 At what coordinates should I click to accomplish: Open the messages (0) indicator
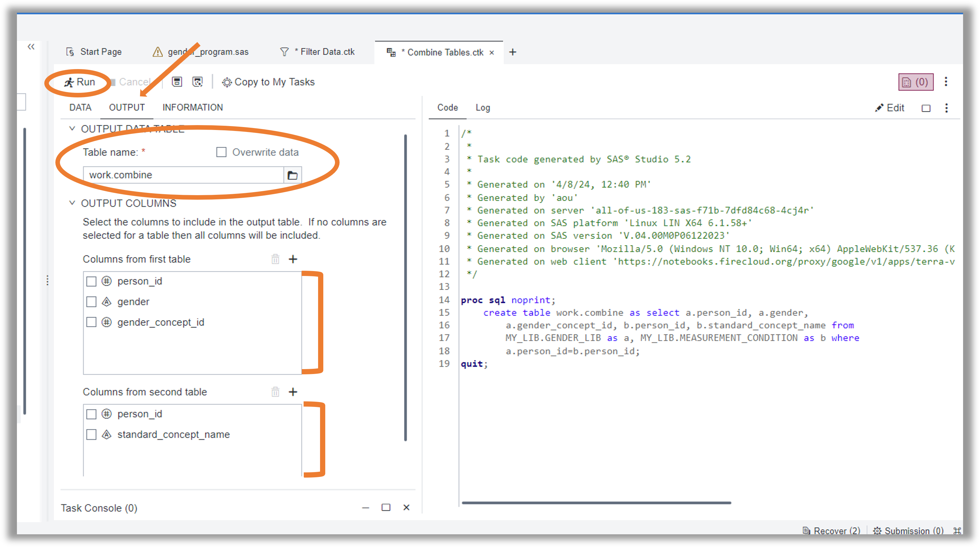click(x=916, y=82)
